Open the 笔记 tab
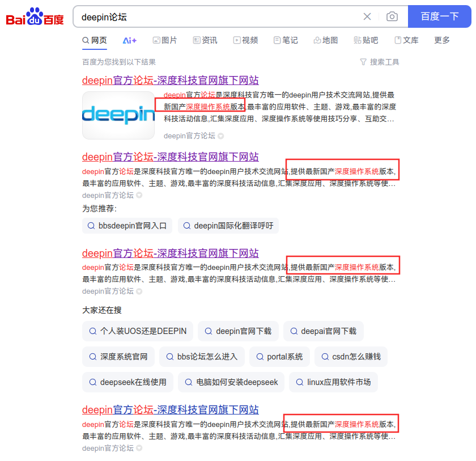 [x=286, y=40]
